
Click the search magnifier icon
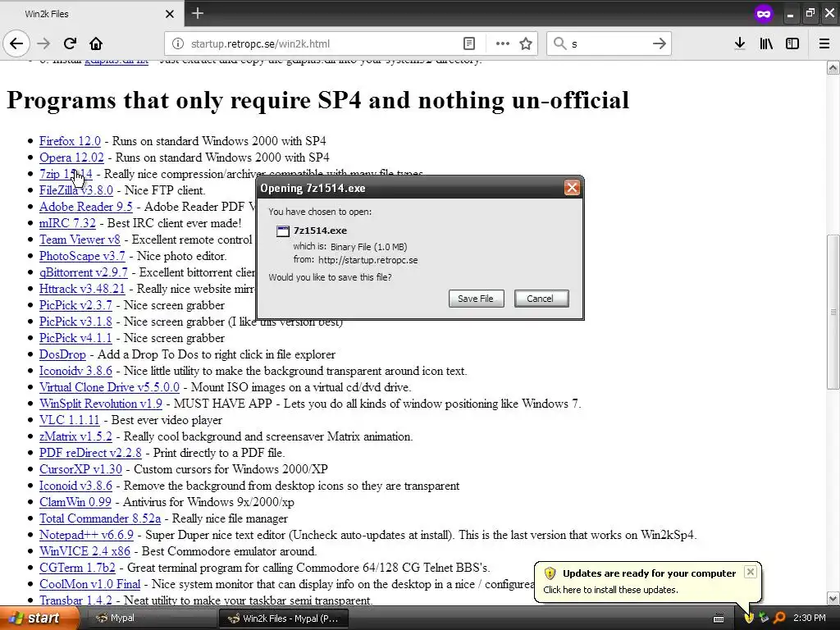coord(559,43)
